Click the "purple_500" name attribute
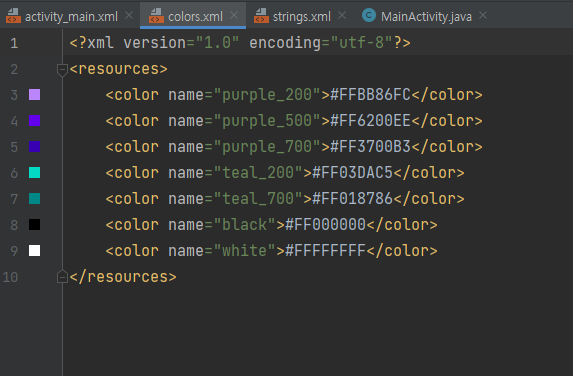573x376 pixels. click(267, 121)
